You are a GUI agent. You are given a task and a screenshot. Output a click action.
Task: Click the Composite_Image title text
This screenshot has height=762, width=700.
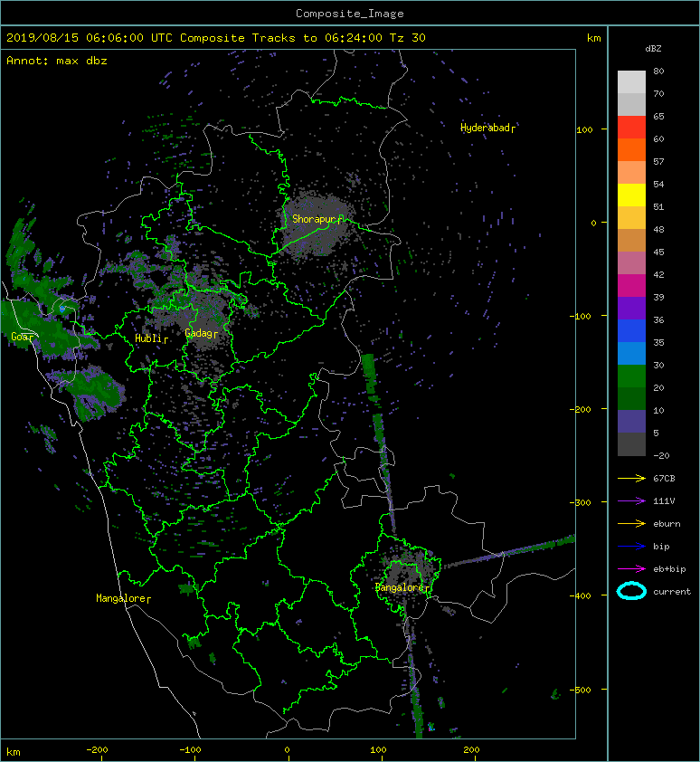pyautogui.click(x=350, y=14)
